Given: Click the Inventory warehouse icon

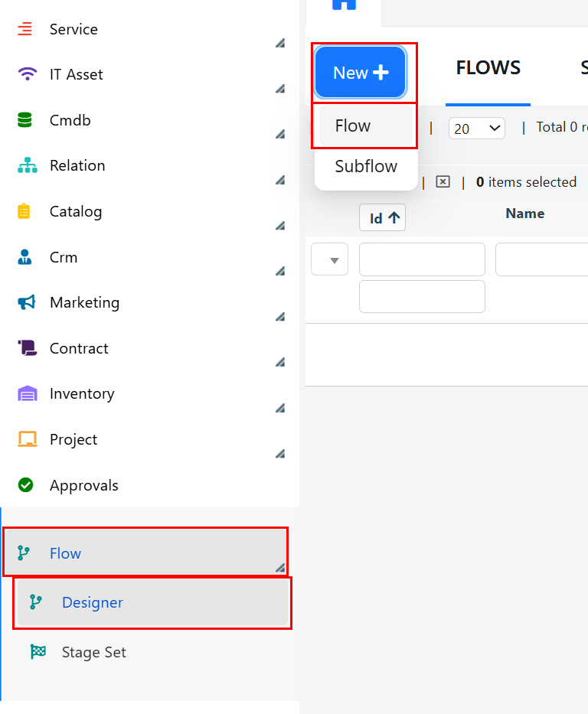Looking at the screenshot, I should (x=28, y=393).
